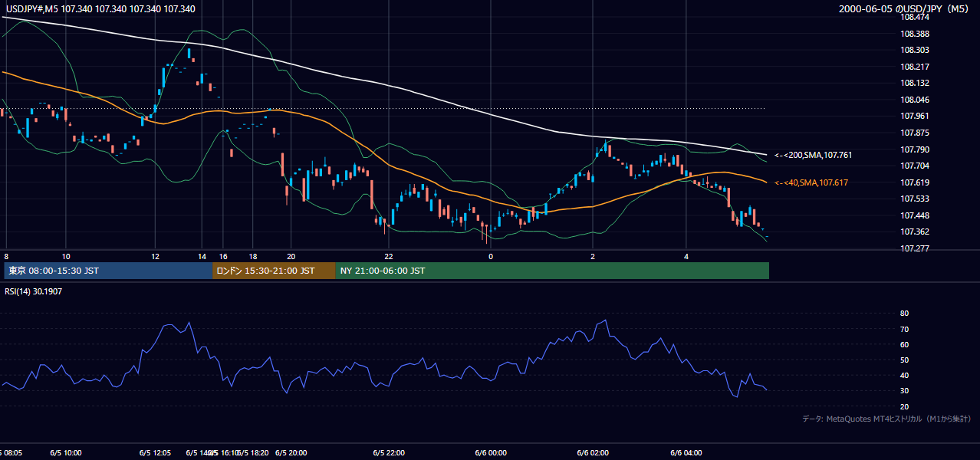This screenshot has height=460, width=980.
Task: Click the 6/6 00:00 date label
Action: tap(491, 453)
